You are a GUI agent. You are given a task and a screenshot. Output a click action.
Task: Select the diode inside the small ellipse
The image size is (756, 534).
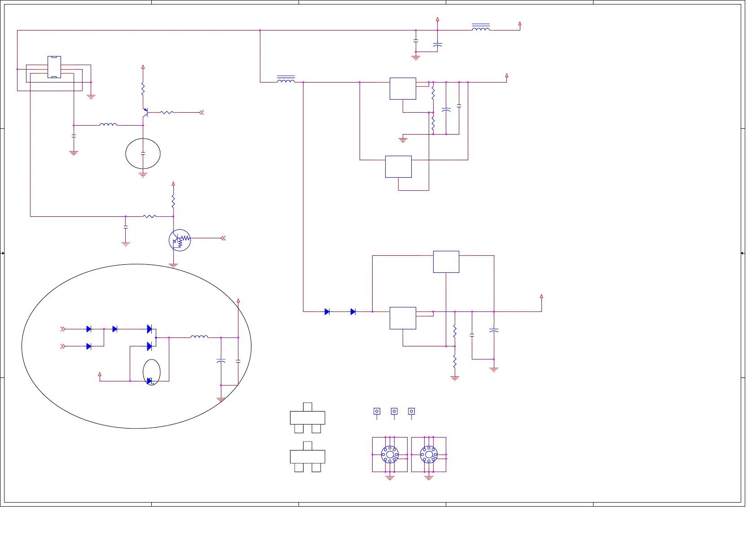(x=150, y=381)
